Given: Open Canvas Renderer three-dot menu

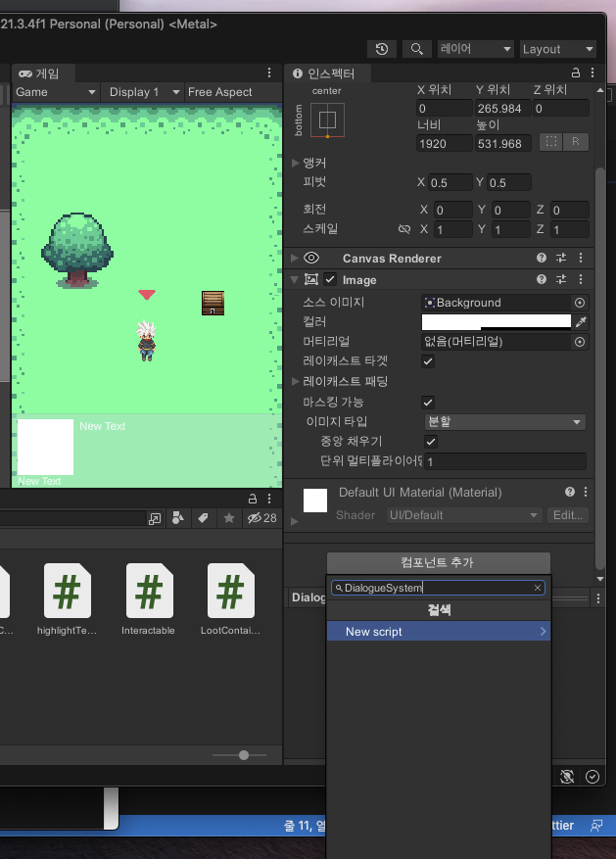Looking at the screenshot, I should point(581,258).
